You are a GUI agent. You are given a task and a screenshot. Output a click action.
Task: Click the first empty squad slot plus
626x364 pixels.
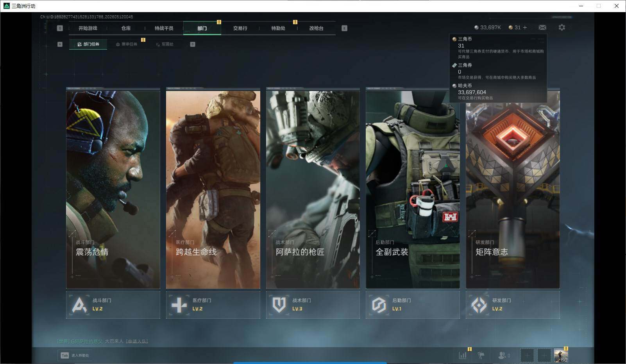527,355
